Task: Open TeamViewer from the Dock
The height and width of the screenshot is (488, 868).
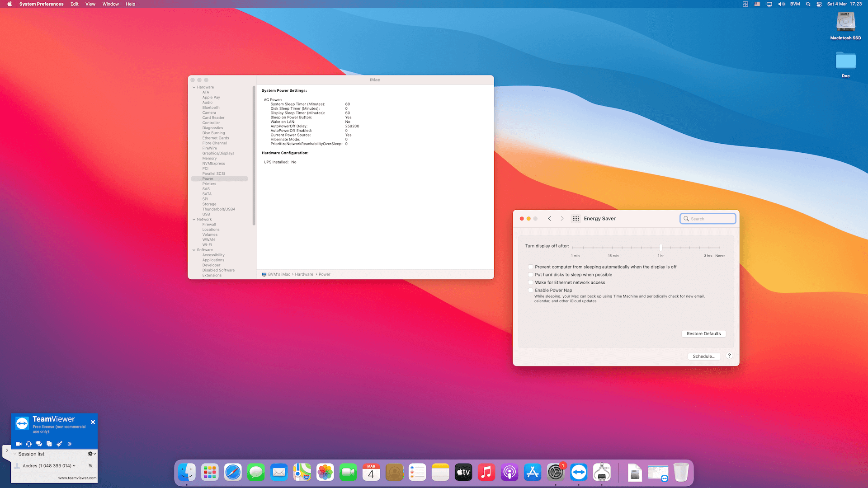Action: 579,473
